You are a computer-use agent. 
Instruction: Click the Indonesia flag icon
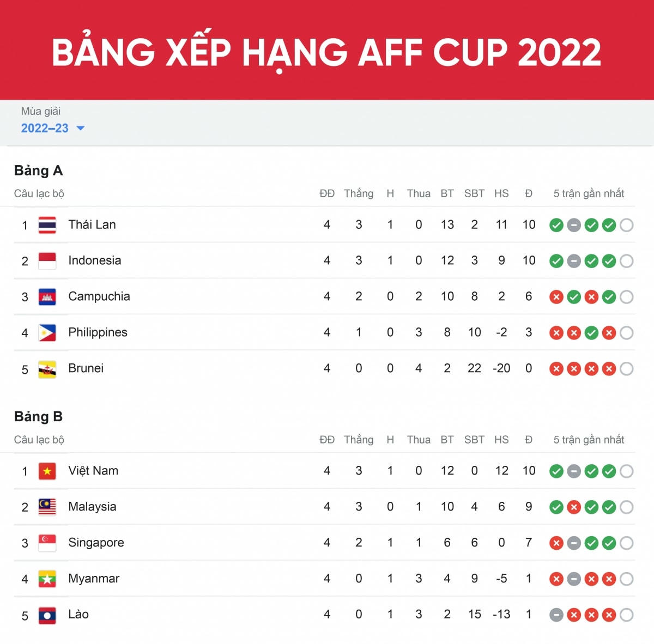point(47,261)
